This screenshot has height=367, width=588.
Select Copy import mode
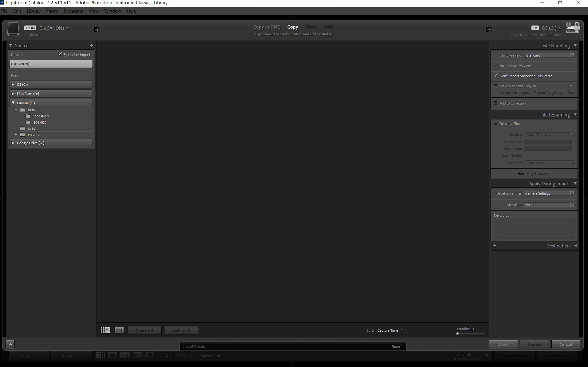point(293,27)
